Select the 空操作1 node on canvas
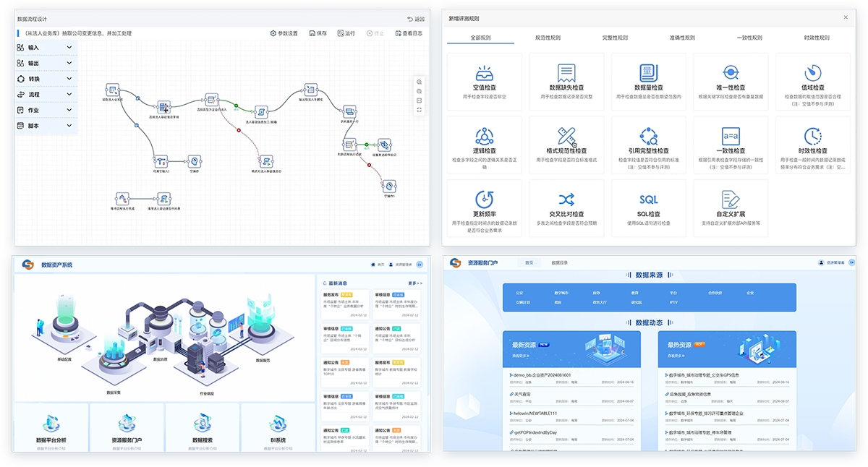Image resolution: width=868 pixels, height=467 pixels. coord(390,186)
